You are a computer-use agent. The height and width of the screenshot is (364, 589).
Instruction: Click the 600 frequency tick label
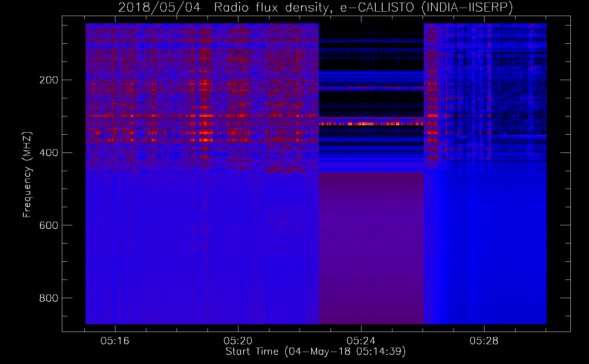tap(49, 226)
